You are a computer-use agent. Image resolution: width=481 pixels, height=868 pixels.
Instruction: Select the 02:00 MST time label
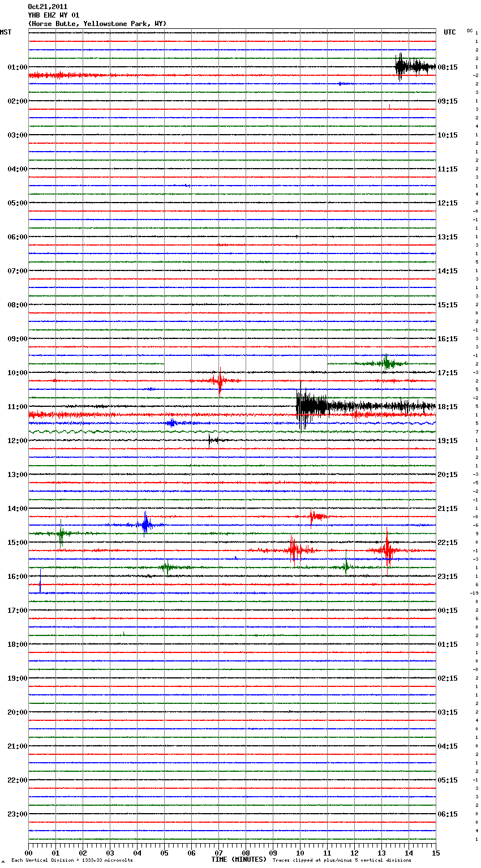(18, 101)
